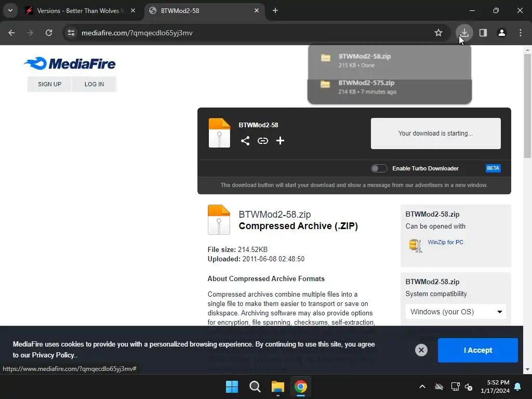Open the Windows (your OS) compatibility dropdown
The height and width of the screenshot is (399, 532).
456,312
